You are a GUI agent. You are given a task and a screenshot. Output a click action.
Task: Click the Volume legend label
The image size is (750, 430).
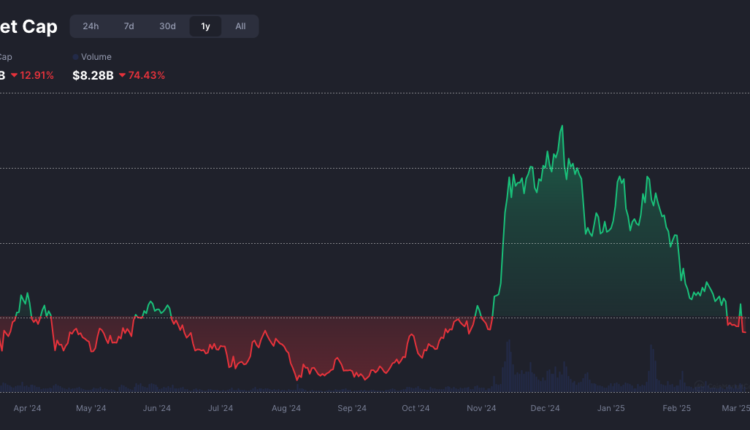(x=96, y=58)
